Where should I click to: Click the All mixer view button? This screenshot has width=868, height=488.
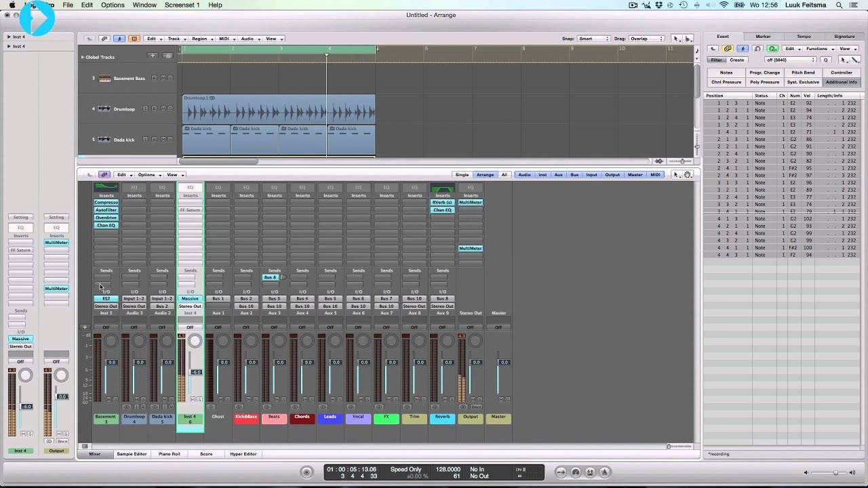[x=504, y=175]
